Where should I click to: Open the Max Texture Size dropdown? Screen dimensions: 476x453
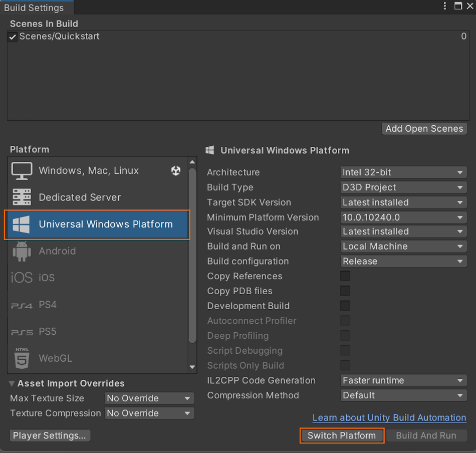149,398
